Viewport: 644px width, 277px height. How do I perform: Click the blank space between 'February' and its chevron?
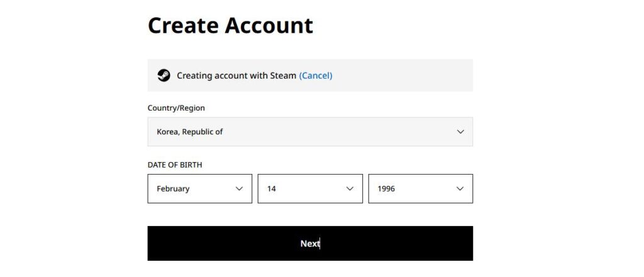click(x=211, y=188)
